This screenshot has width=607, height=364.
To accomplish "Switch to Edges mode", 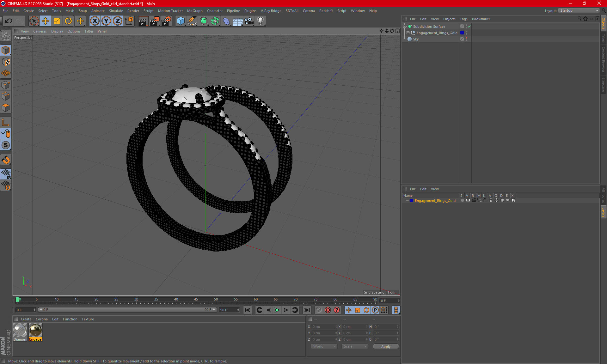I will [6, 96].
